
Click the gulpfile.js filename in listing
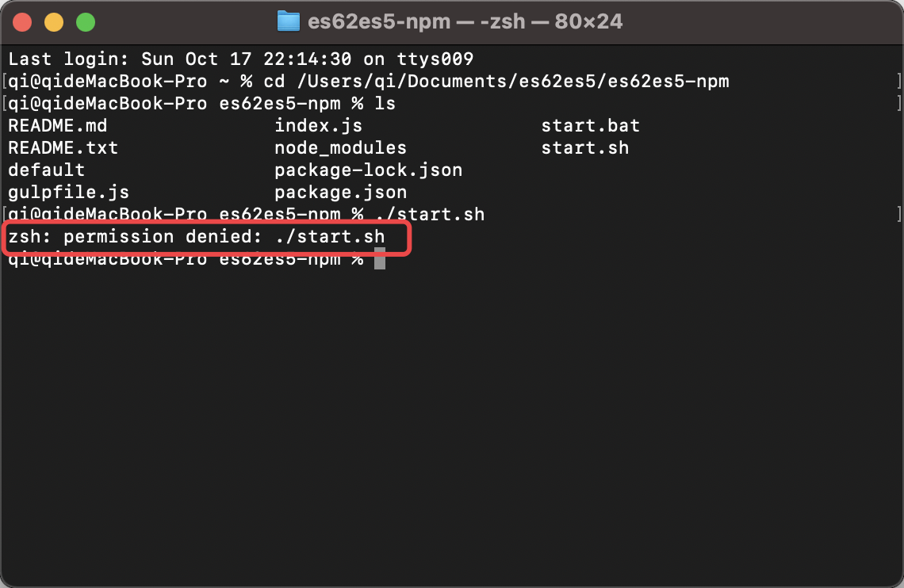(x=68, y=193)
